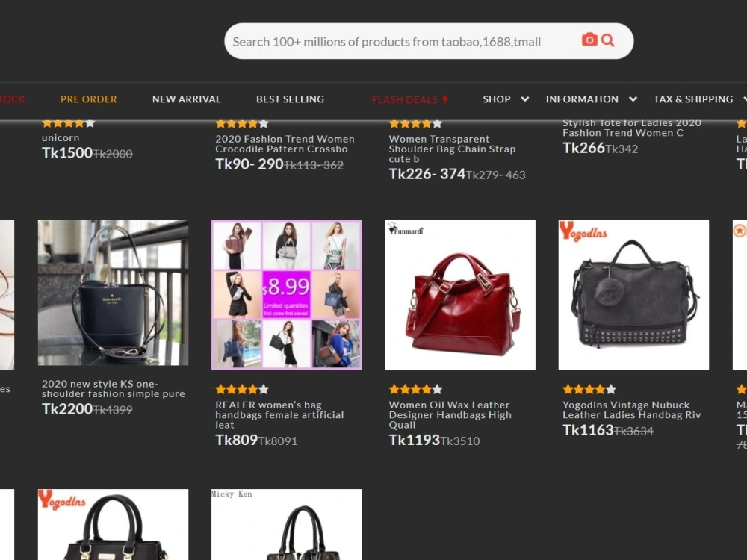This screenshot has width=747, height=560.
Task: Focus the product search field
Action: coord(429,41)
